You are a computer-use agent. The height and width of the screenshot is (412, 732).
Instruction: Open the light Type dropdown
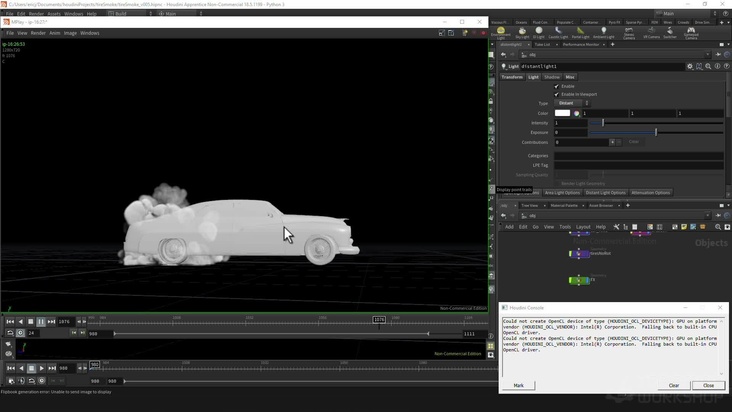coord(572,103)
